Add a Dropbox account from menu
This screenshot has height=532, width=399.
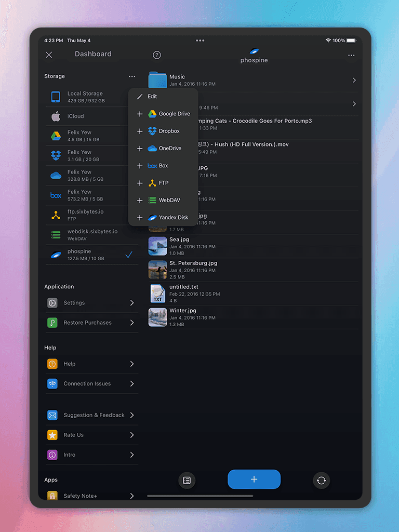pyautogui.click(x=163, y=131)
